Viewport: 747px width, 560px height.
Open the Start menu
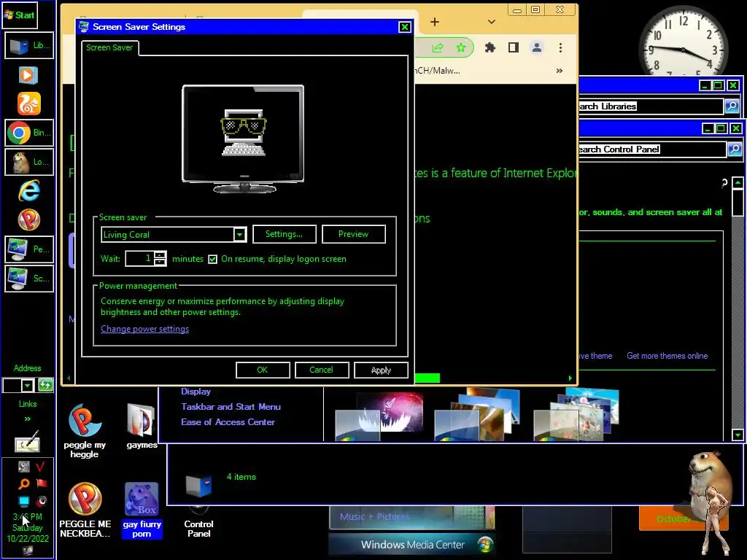click(x=20, y=15)
